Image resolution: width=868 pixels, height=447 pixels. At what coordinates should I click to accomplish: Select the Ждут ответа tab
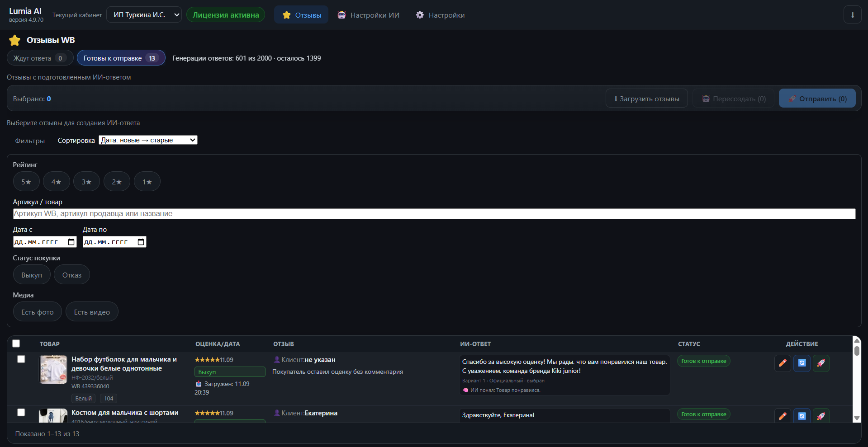[x=40, y=58]
